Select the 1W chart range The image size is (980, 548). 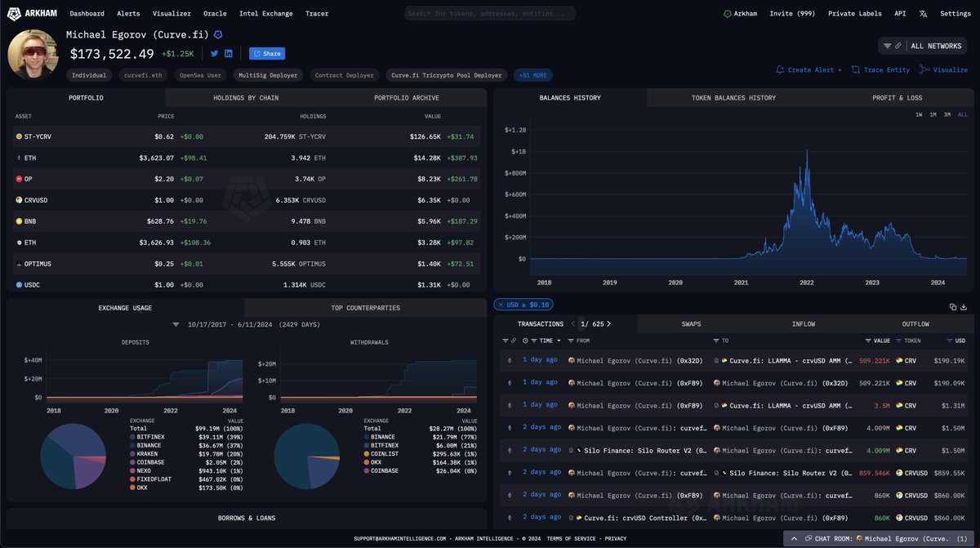tap(919, 114)
